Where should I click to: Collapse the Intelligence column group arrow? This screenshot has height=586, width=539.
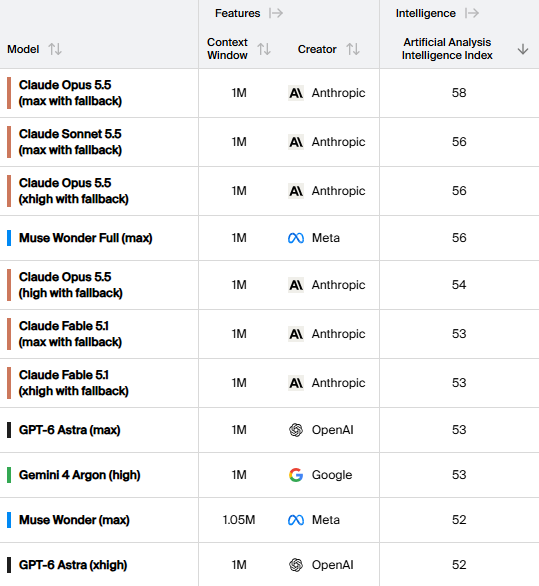point(472,13)
